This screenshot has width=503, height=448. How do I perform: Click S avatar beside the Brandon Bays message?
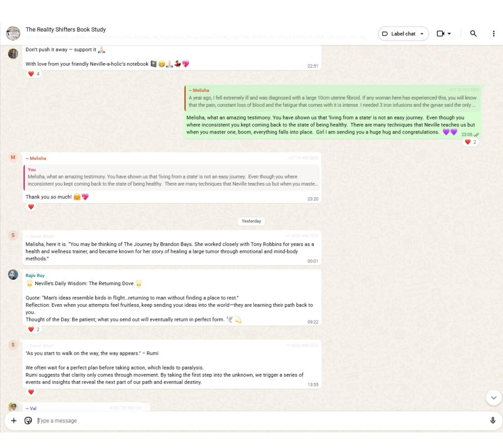(x=13, y=235)
